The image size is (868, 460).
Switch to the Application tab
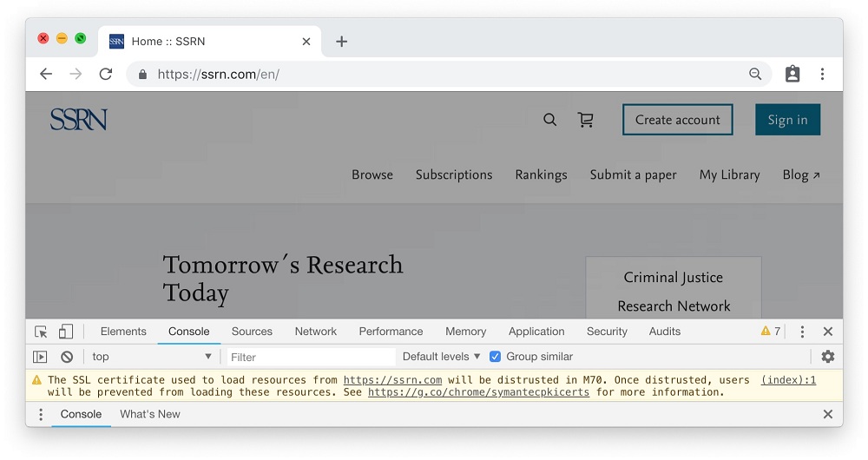[536, 332]
